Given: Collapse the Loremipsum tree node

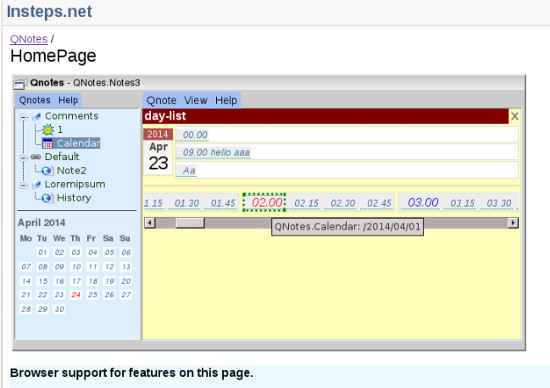Looking at the screenshot, I should click(x=23, y=185).
